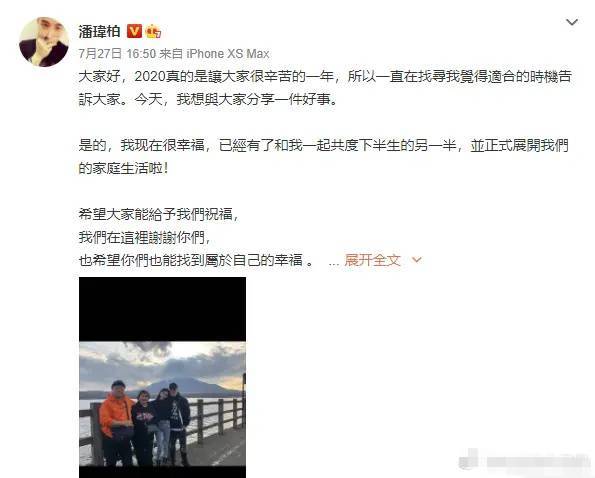The height and width of the screenshot is (478, 595).
Task: Click the iPhone XS Max source link
Action: click(x=228, y=54)
